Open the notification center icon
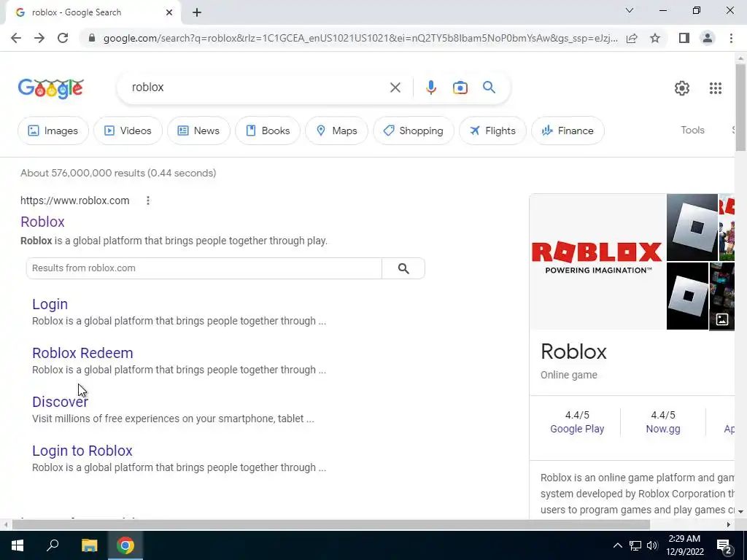This screenshot has width=747, height=560. click(724, 547)
